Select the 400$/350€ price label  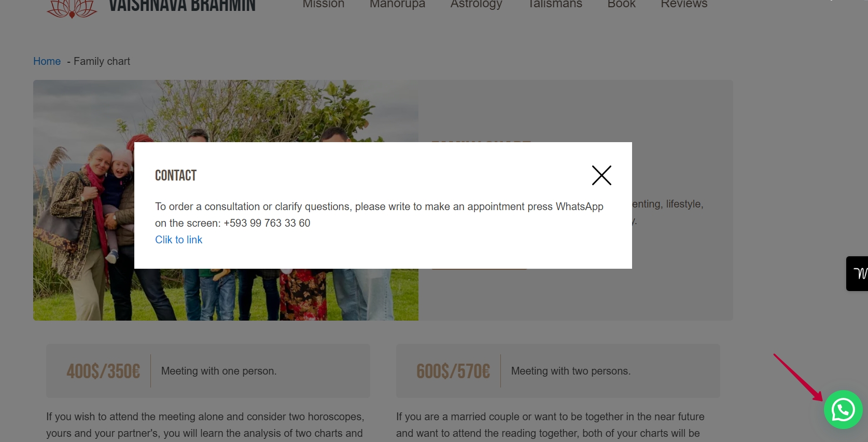103,371
